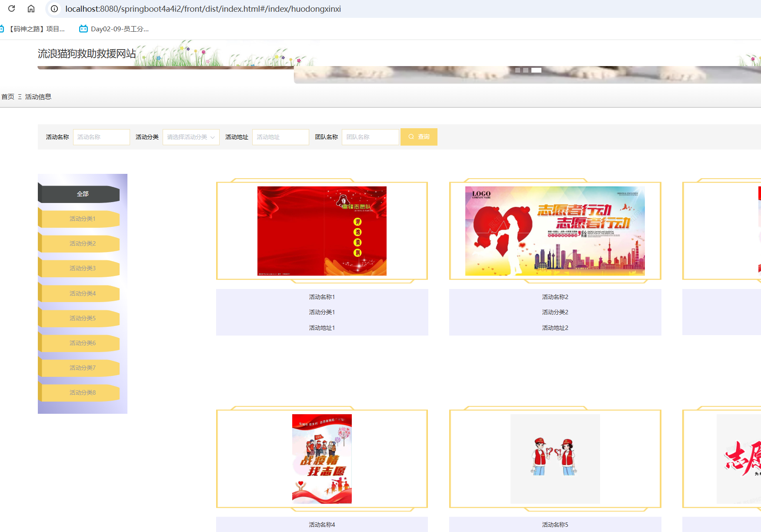Open the 【码神之路】项目 bookmark
The height and width of the screenshot is (532, 761).
tap(33, 29)
